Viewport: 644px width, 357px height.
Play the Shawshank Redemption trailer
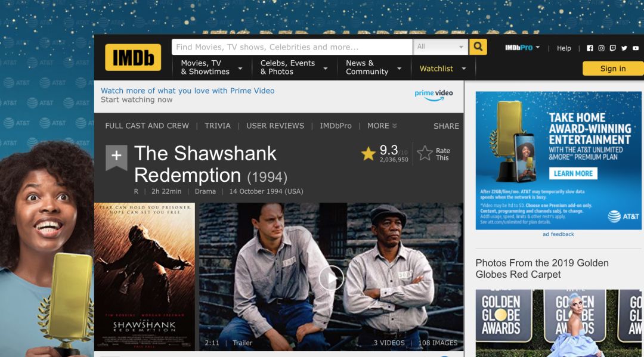click(331, 278)
